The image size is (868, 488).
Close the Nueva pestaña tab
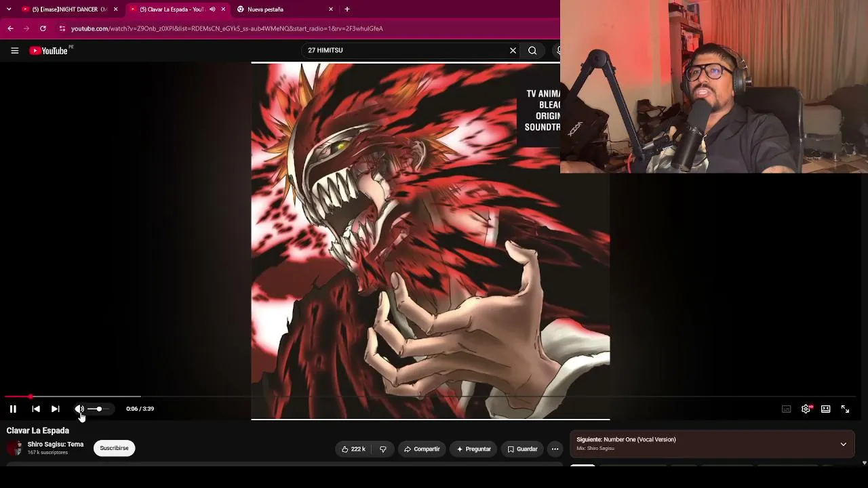[331, 9]
